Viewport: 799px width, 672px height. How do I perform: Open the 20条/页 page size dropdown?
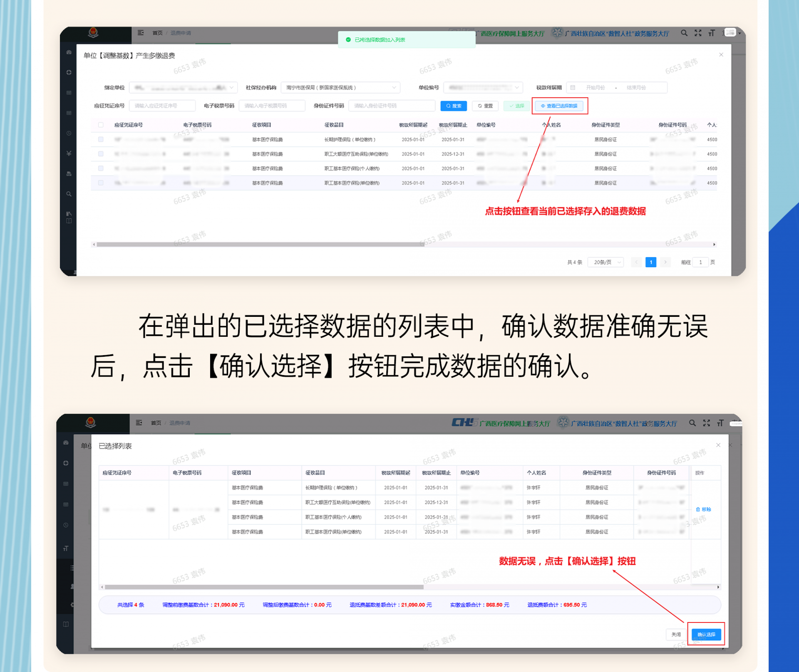(x=605, y=262)
